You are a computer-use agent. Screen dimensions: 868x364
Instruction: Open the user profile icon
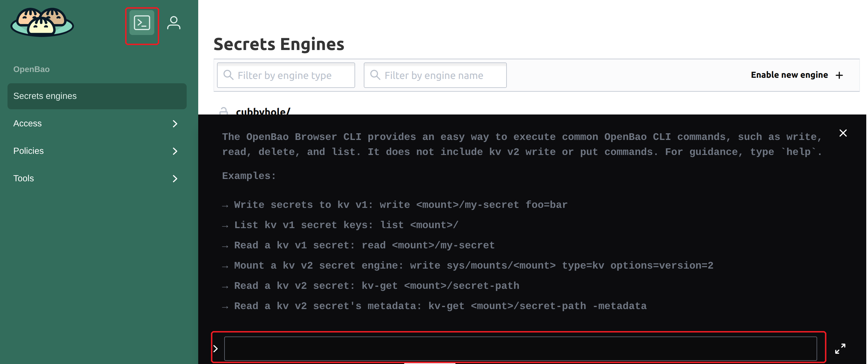click(x=174, y=23)
